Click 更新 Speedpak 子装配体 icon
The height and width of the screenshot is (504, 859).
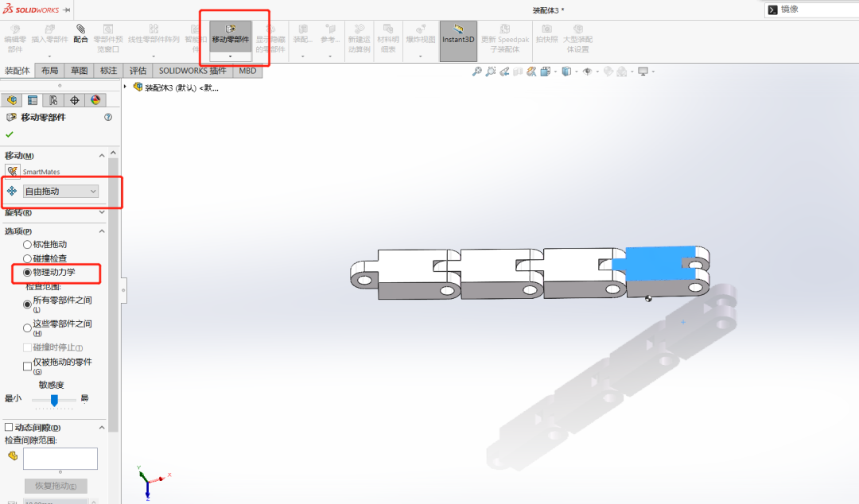505,29
